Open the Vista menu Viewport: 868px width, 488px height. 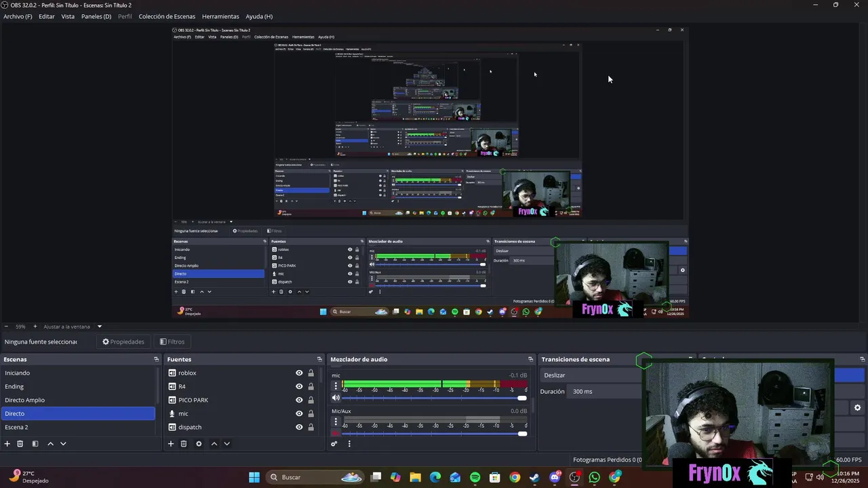tap(68, 16)
